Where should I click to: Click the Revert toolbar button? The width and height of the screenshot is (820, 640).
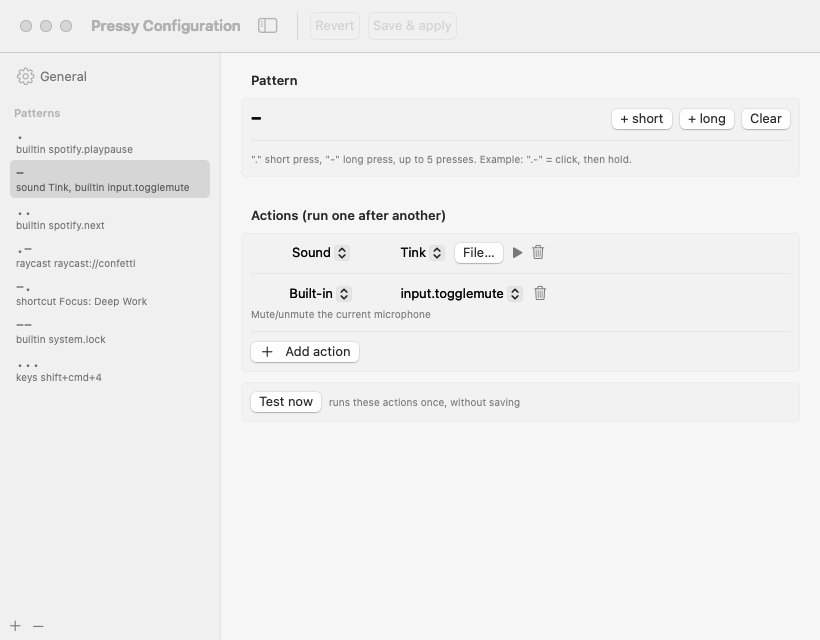(335, 26)
